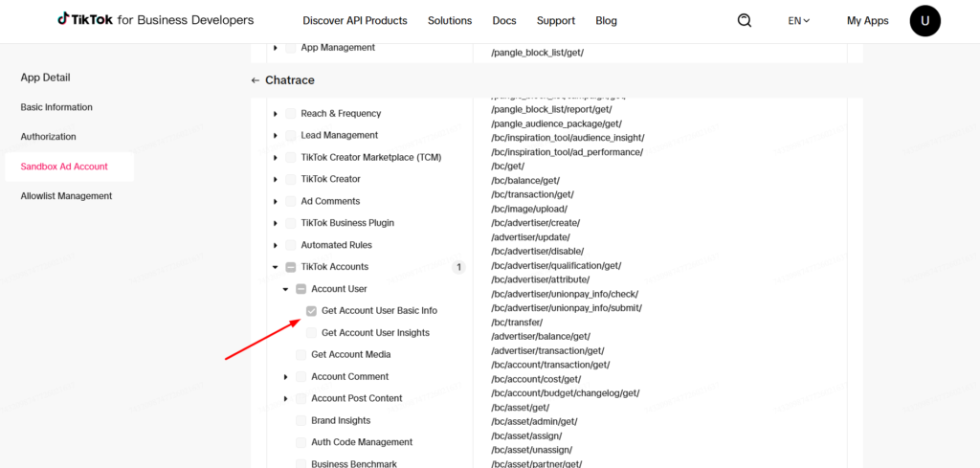Screen dimensions: 980x468
Task: Check the Get Account User Insights checkbox
Action: 312,333
